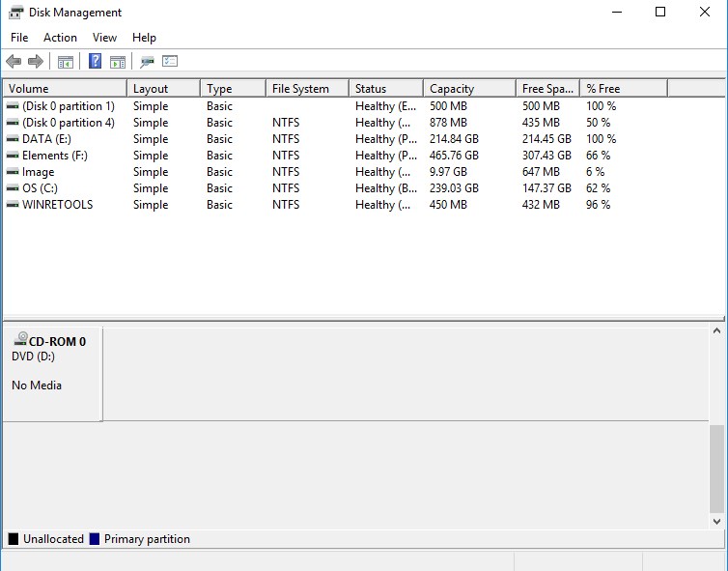Click the Forward arrow toolbar icon

pyautogui.click(x=36, y=61)
